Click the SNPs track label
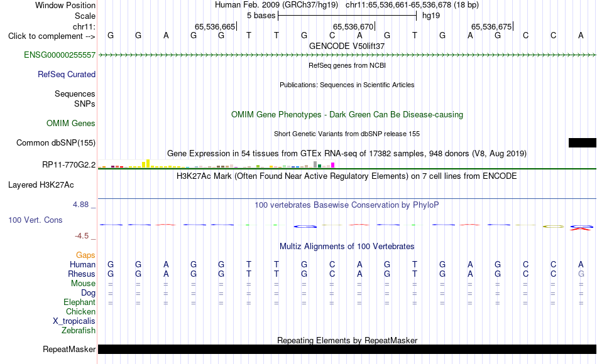Viewport: 597px width, 364px height. pyautogui.click(x=85, y=104)
